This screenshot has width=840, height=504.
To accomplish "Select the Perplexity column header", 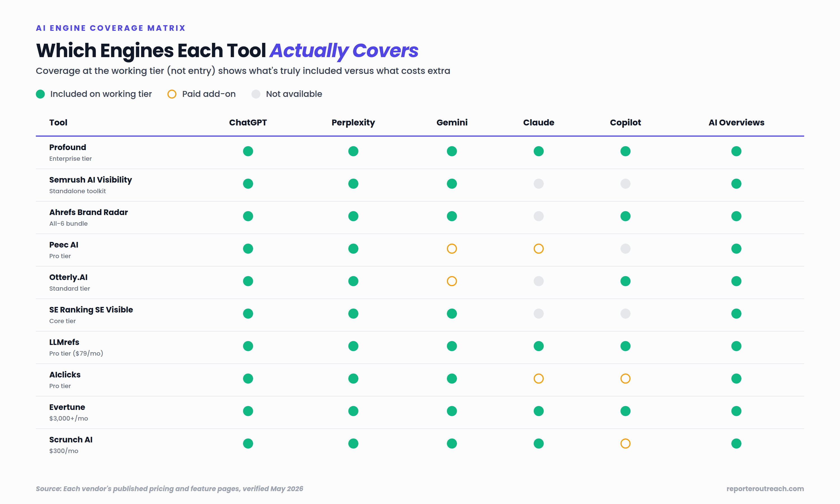I will coord(353,123).
